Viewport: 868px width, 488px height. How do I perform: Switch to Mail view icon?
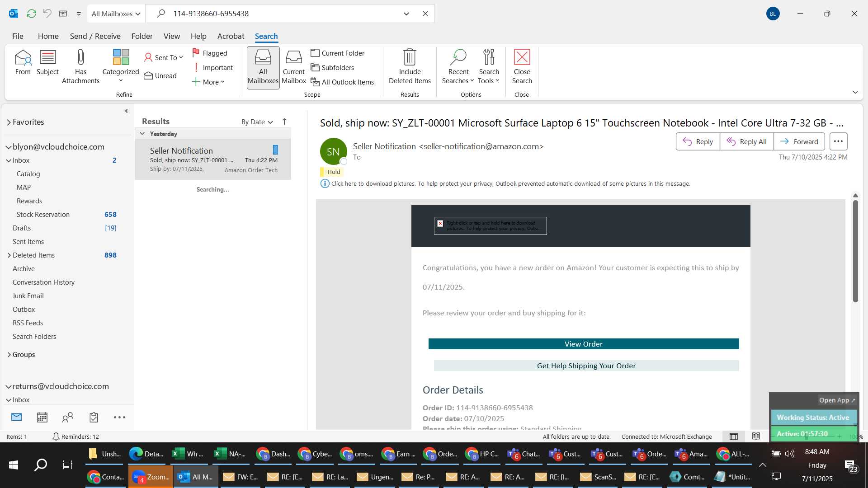click(17, 417)
